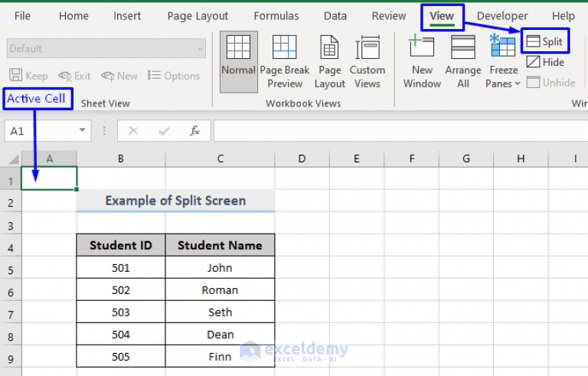Click Exit sheet view
Viewport: 588px width, 376px height.
click(74, 76)
